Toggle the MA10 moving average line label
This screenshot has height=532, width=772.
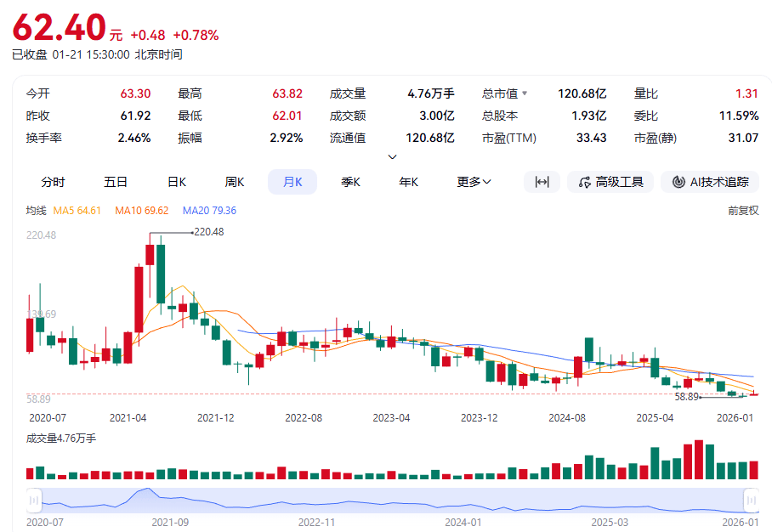point(141,211)
